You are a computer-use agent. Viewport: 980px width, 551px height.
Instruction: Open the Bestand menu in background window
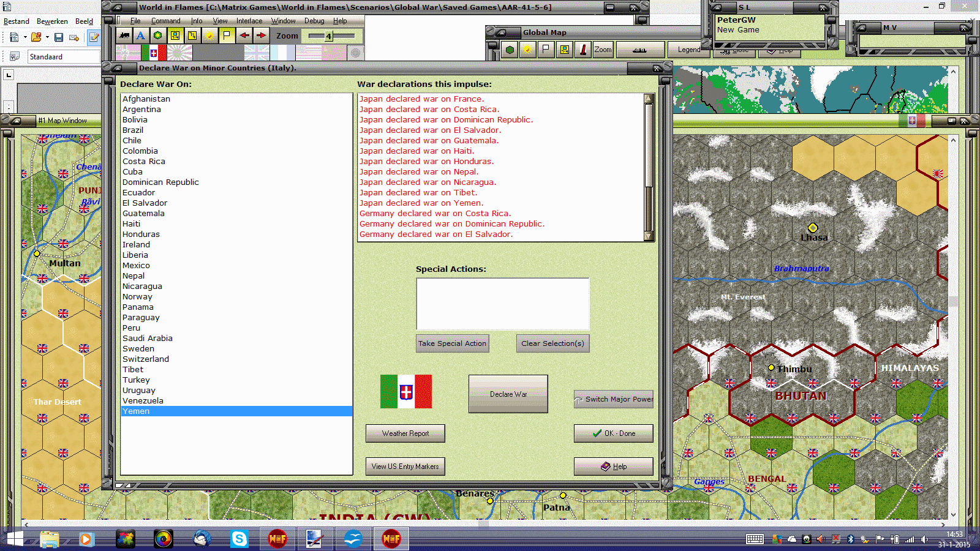[x=17, y=21]
